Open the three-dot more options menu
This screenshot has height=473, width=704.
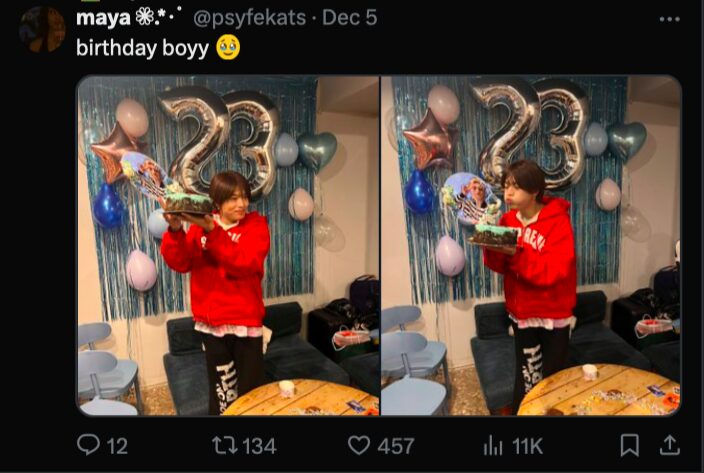point(668,19)
